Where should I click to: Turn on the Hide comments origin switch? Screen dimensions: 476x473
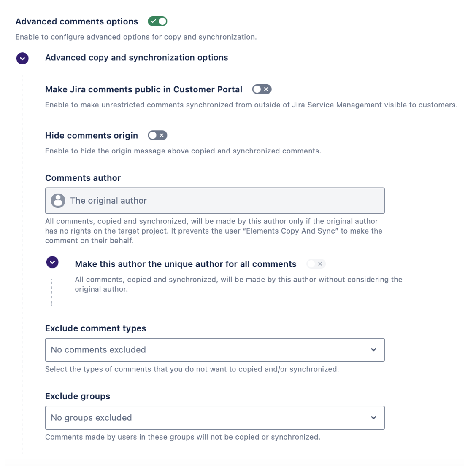[x=157, y=135]
